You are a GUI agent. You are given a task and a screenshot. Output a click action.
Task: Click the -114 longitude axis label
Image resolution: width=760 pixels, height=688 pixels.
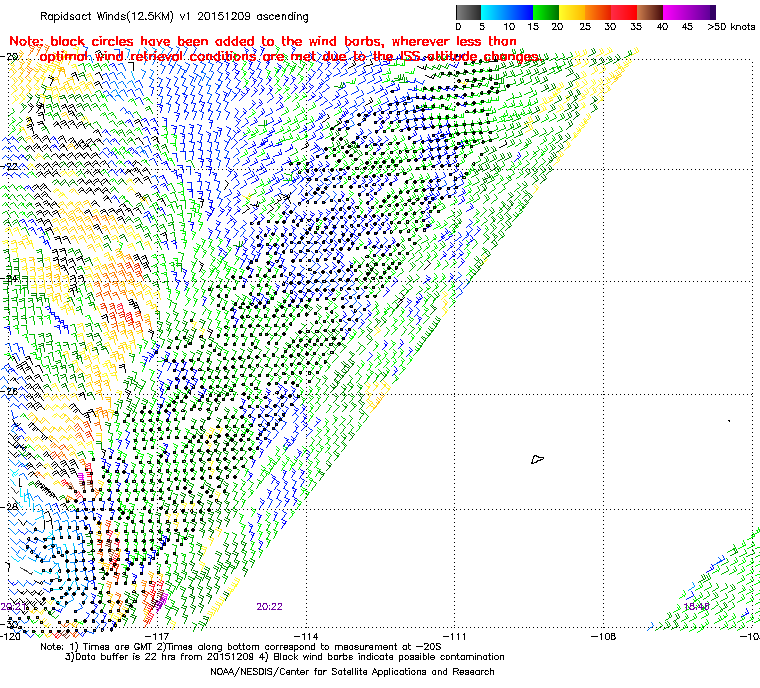(306, 636)
